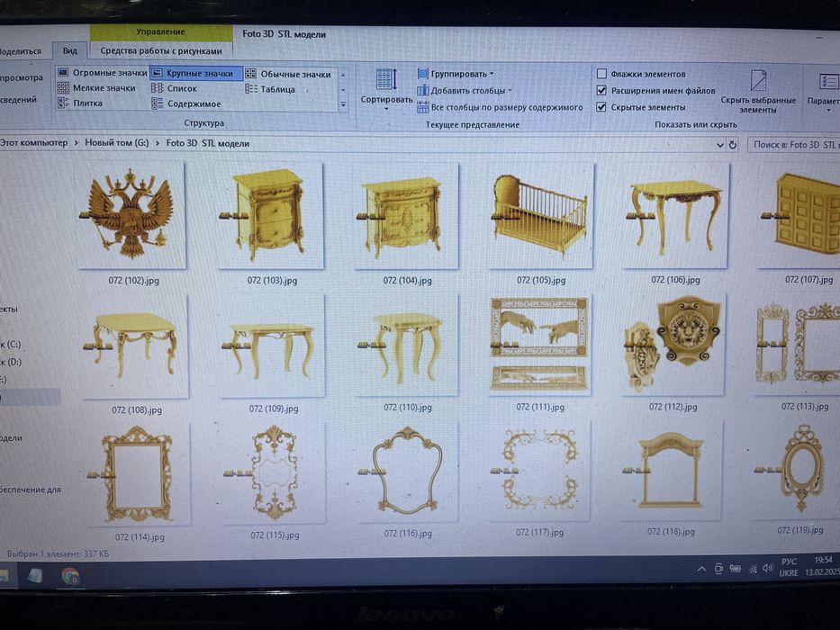Open the Вид ribbon tab
Image resolution: width=840 pixels, height=630 pixels.
pyautogui.click(x=69, y=51)
